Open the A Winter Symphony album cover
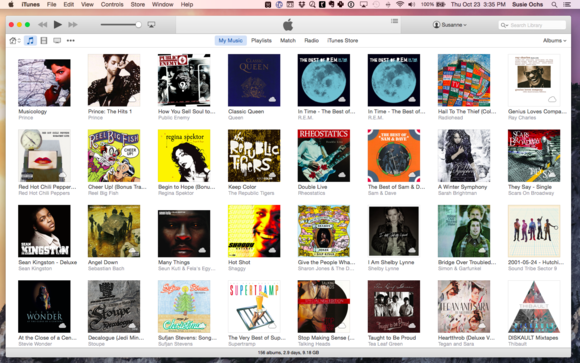Viewport: 580px width, 363px height. [x=464, y=156]
